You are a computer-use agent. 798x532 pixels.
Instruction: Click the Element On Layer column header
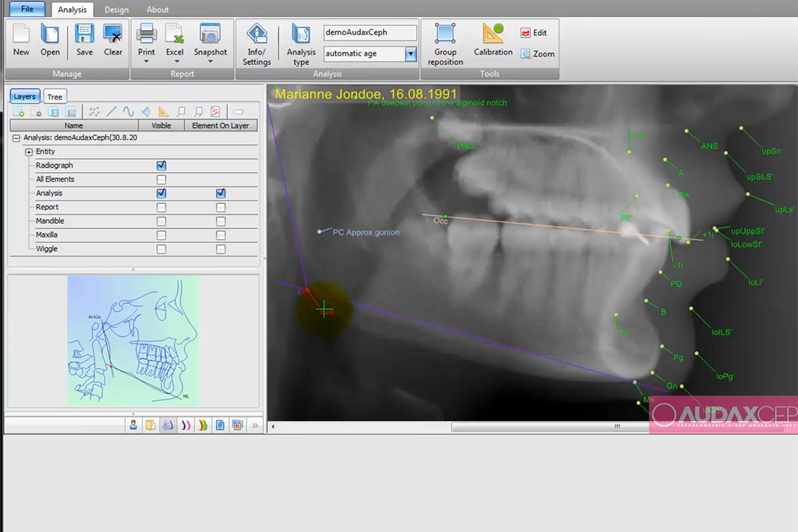pos(220,125)
